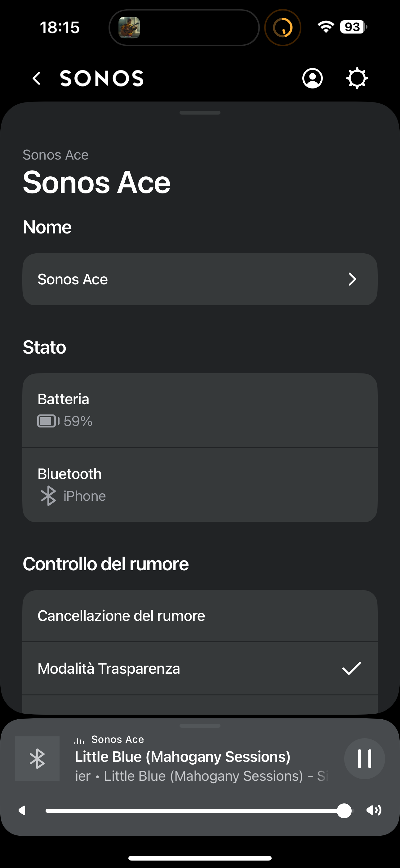Viewport: 400px width, 868px height.
Task: Tap the orange timer activity indicator
Action: 282,28
